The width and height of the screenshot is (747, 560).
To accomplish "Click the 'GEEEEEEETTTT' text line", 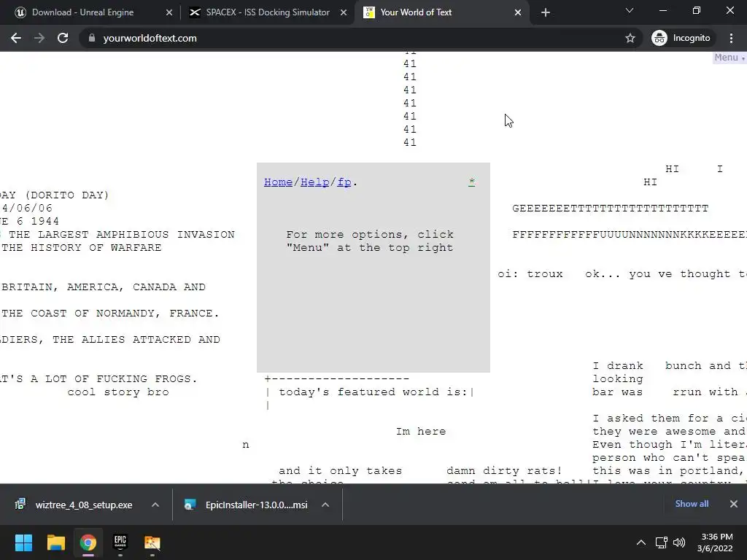I will pos(611,208).
